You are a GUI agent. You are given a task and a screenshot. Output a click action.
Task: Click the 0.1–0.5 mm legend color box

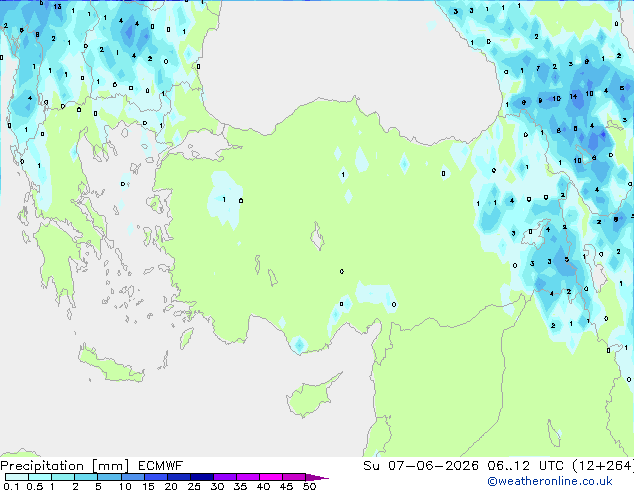[x=17, y=477]
